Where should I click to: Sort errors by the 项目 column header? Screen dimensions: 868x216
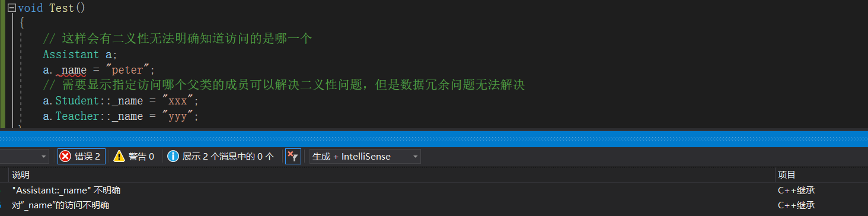[x=787, y=175]
